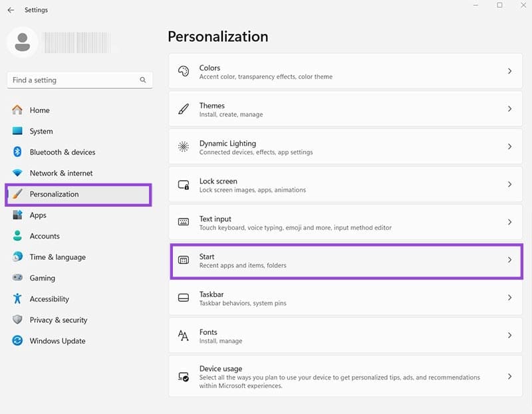This screenshot has width=532, height=414.
Task: Click "Accent color, transparency effects, color theme" text
Action: pos(265,76)
